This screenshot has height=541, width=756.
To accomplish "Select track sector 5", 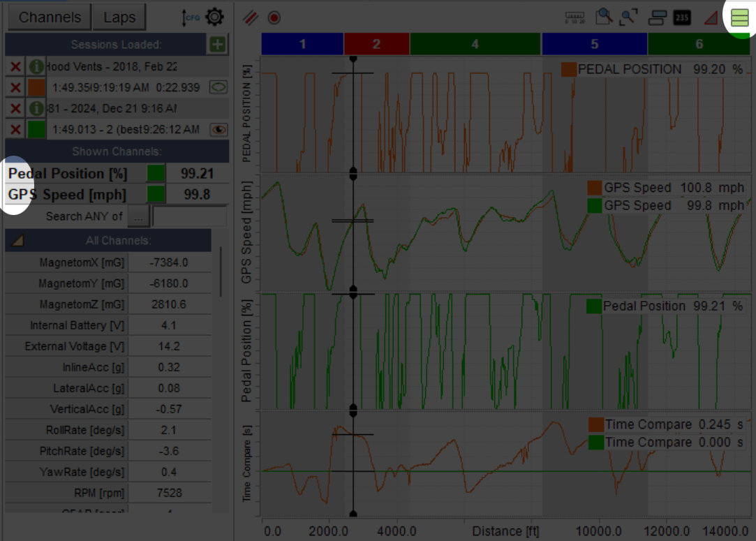I will [x=595, y=44].
